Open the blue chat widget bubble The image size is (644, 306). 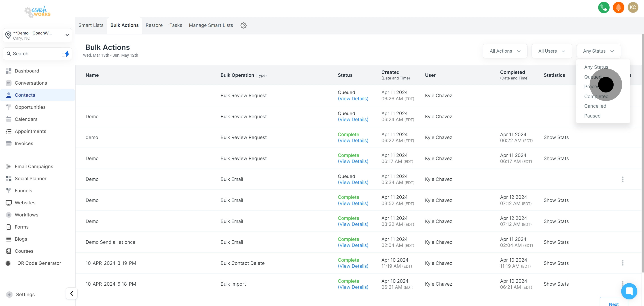(629, 291)
